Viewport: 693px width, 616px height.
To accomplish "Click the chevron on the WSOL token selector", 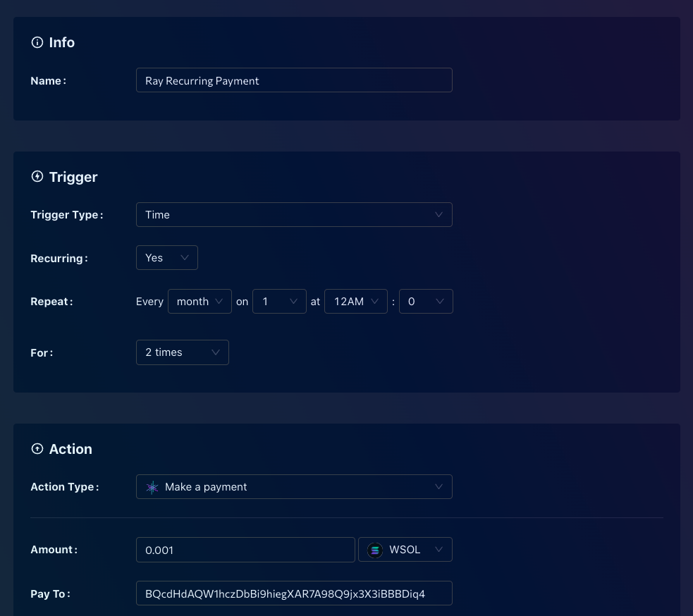I will (x=439, y=550).
